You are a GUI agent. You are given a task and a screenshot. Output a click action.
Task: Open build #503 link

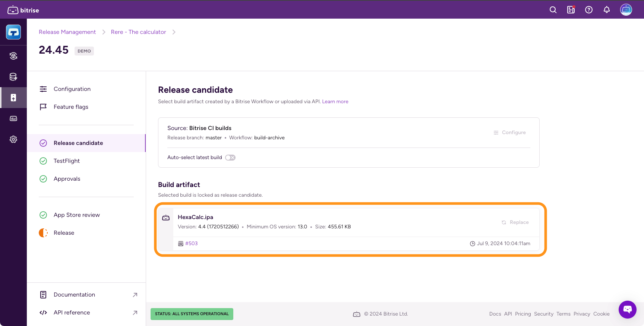click(191, 244)
